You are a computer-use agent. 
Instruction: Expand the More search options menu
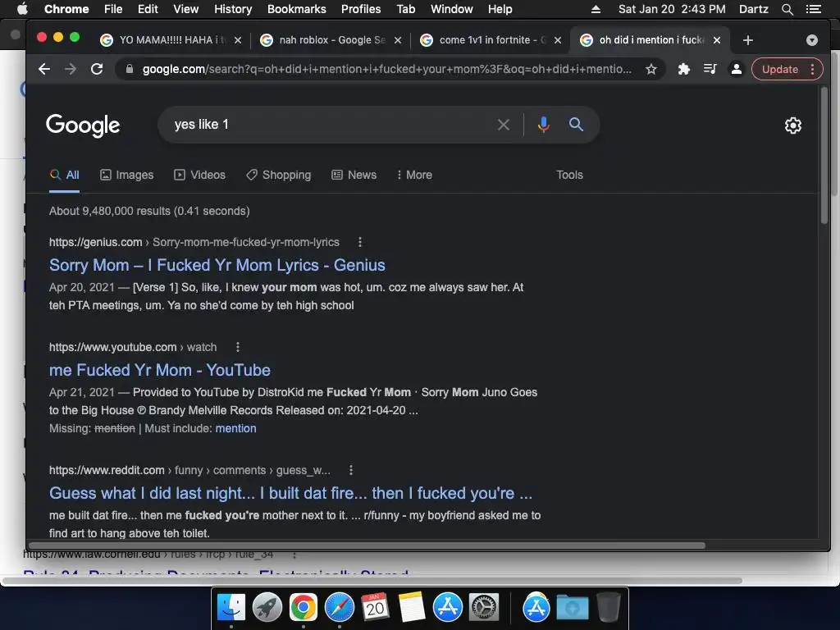point(414,176)
